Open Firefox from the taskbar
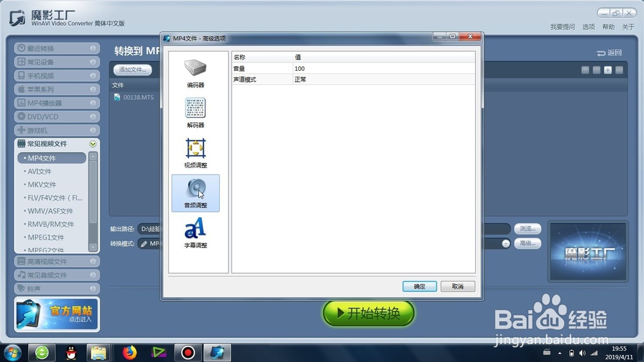This screenshot has width=644, height=362. tap(129, 352)
